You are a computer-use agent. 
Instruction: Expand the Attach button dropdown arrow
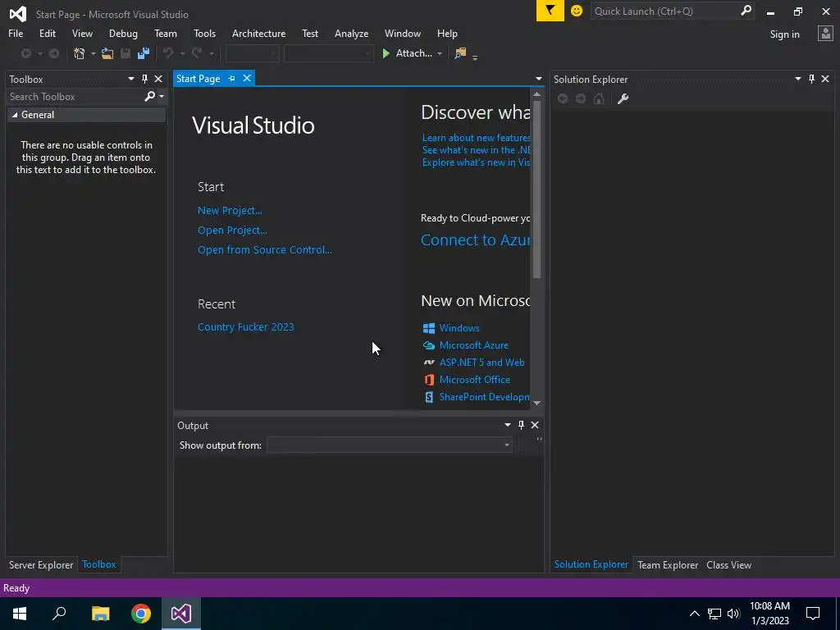point(440,53)
